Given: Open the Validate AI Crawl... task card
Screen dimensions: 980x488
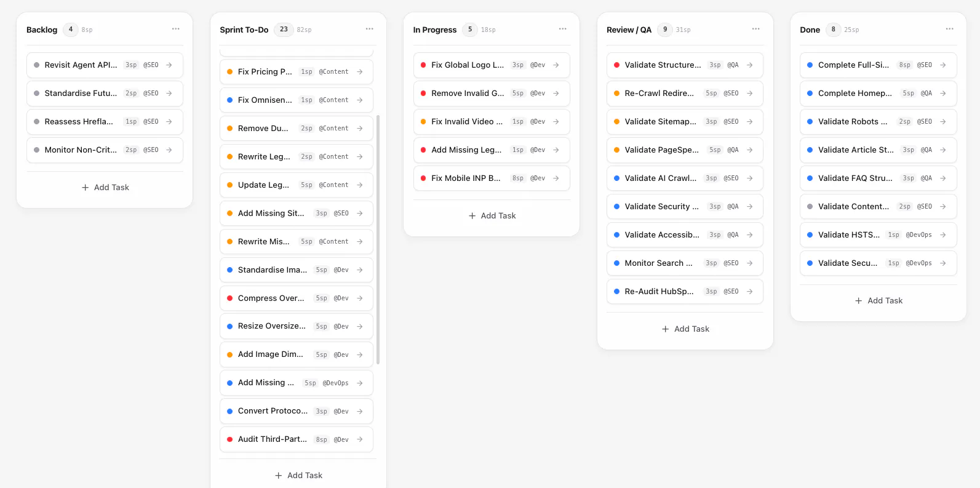Looking at the screenshot, I should pyautogui.click(x=685, y=178).
